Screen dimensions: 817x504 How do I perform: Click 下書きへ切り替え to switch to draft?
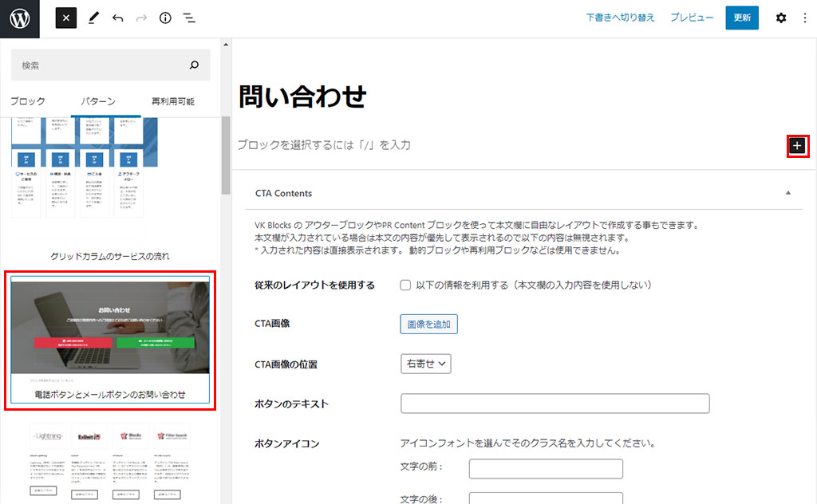[620, 18]
